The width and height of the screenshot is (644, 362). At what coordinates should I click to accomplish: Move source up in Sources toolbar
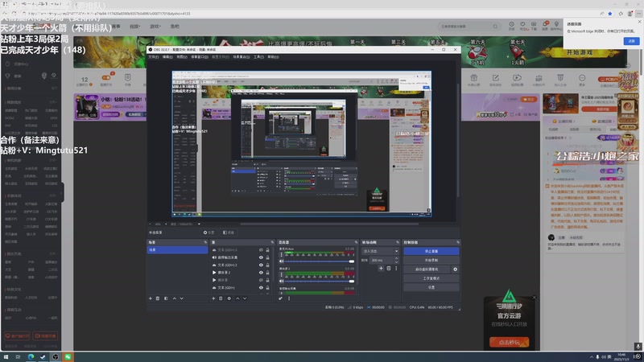point(237,298)
